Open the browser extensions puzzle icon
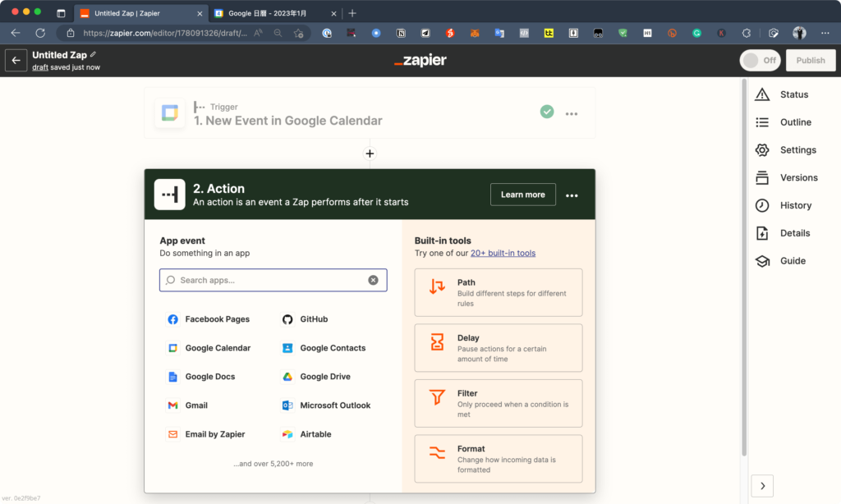The height and width of the screenshot is (504, 841). tap(747, 33)
